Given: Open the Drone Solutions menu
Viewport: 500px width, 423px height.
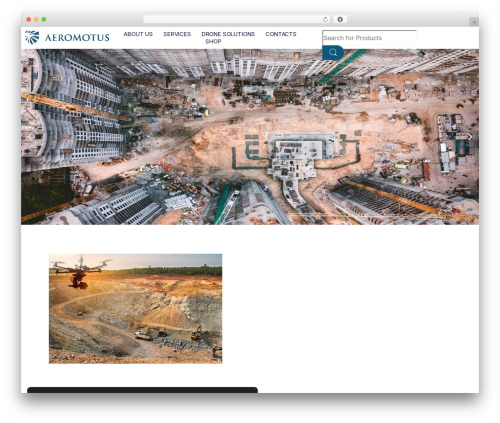Looking at the screenshot, I should [x=228, y=34].
